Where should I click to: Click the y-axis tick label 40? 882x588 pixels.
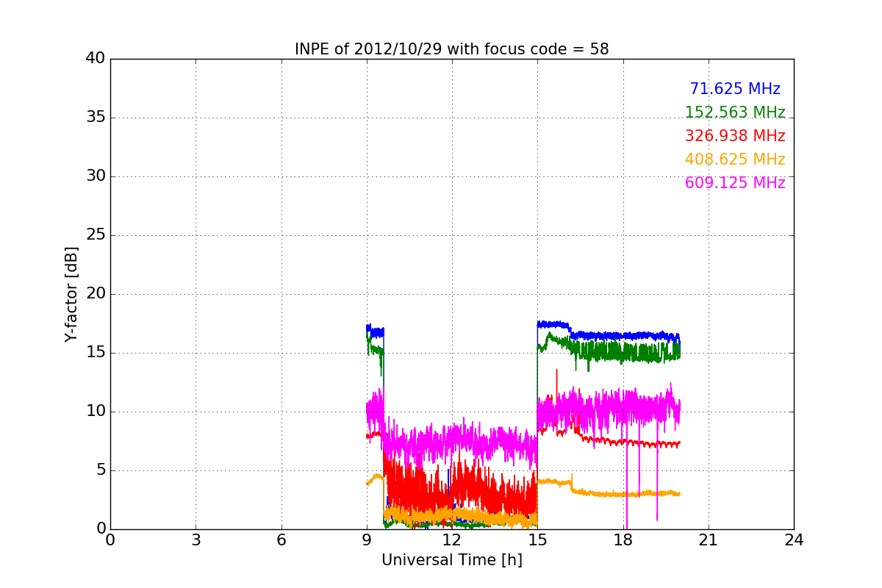96,59
